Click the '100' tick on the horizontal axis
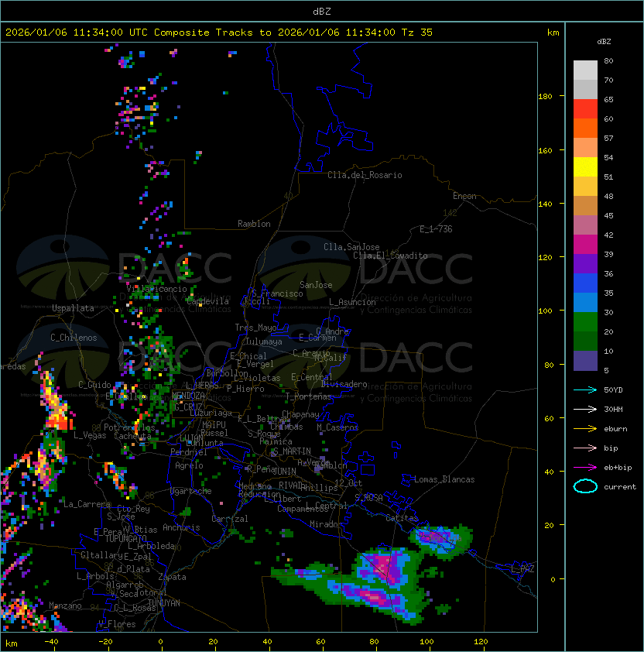The width and height of the screenshot is (644, 652). [x=427, y=642]
